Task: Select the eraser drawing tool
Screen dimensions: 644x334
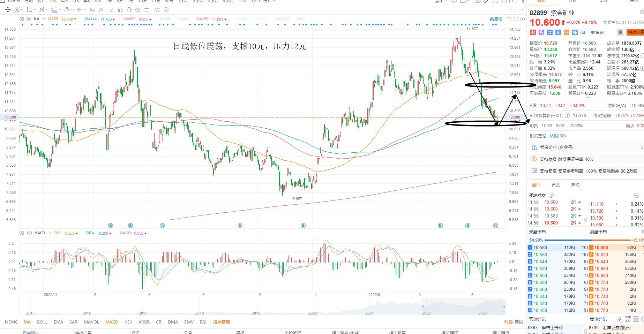Action: [x=111, y=10]
